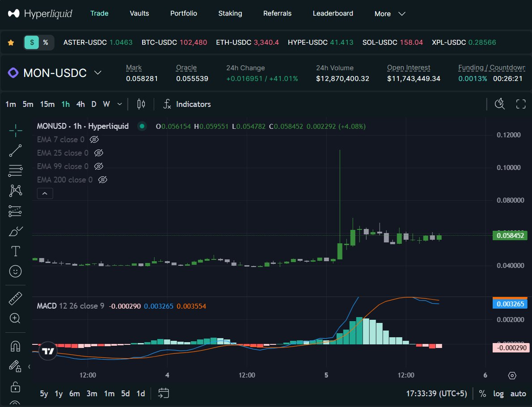Open the Leaderboard page
The image size is (532, 407).
tap(333, 13)
